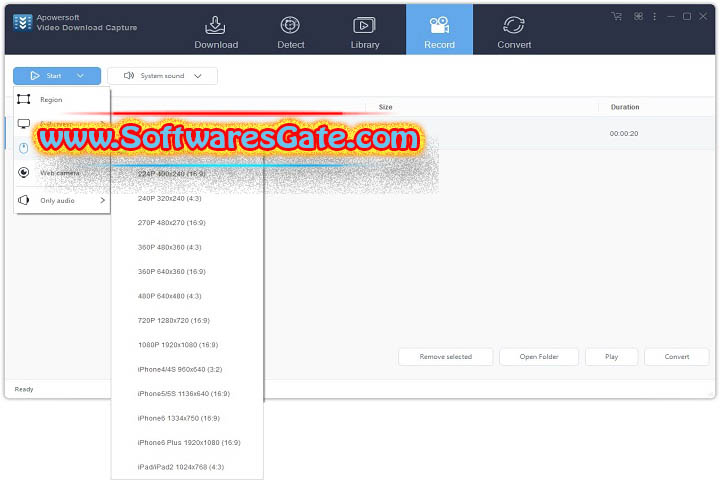Viewport: 720px width, 480px height.
Task: Click the Only audio speaker icon
Action: click(x=23, y=200)
